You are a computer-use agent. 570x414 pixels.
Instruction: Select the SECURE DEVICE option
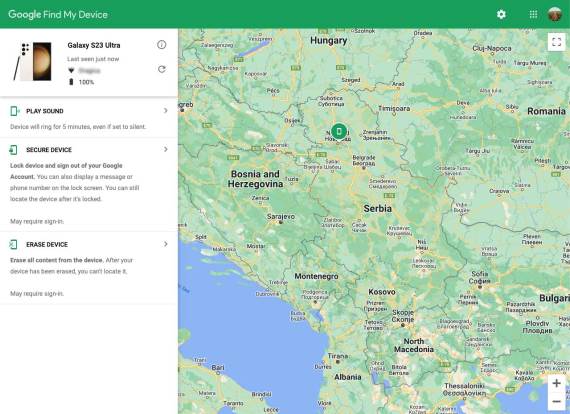pyautogui.click(x=49, y=150)
